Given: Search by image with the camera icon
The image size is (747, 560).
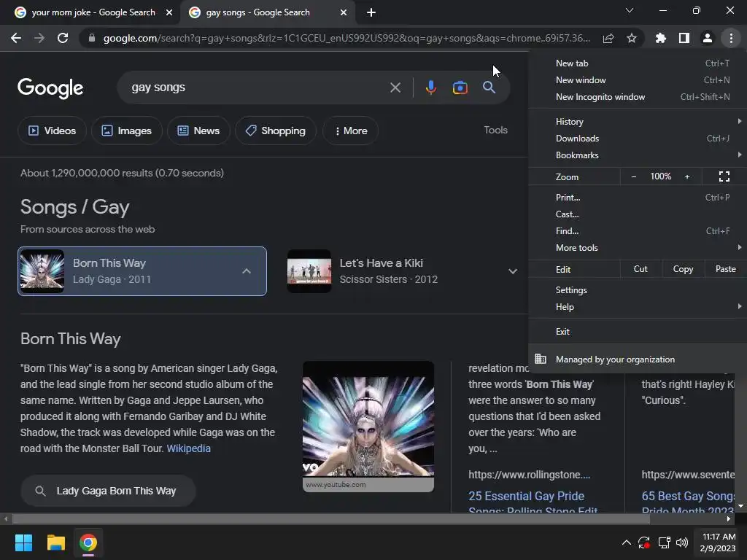Looking at the screenshot, I should pyautogui.click(x=460, y=87).
